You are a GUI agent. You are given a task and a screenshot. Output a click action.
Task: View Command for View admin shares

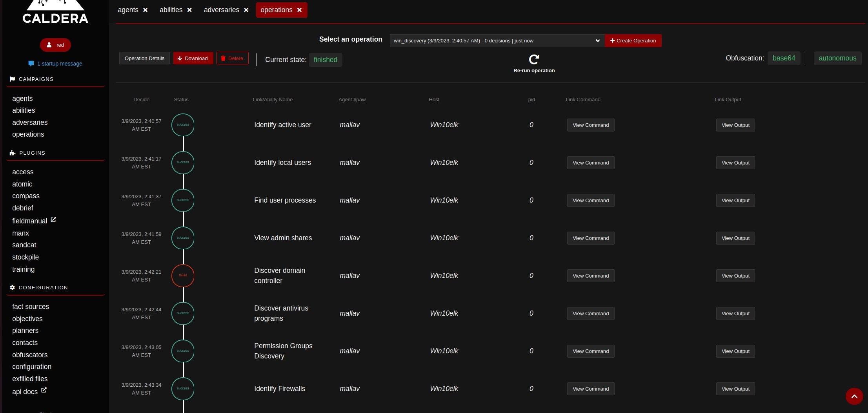point(591,238)
